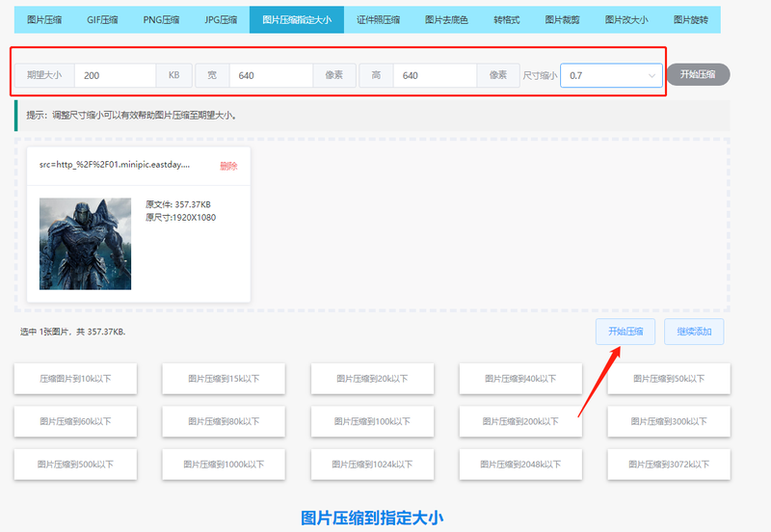Click the 选中 1张图片 status text
The width and height of the screenshot is (771, 532).
[73, 332]
